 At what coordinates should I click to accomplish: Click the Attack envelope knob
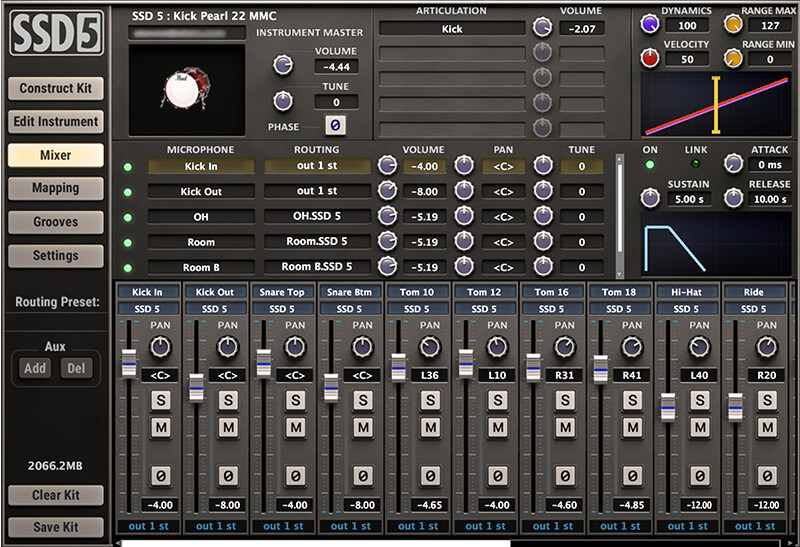pyautogui.click(x=733, y=163)
